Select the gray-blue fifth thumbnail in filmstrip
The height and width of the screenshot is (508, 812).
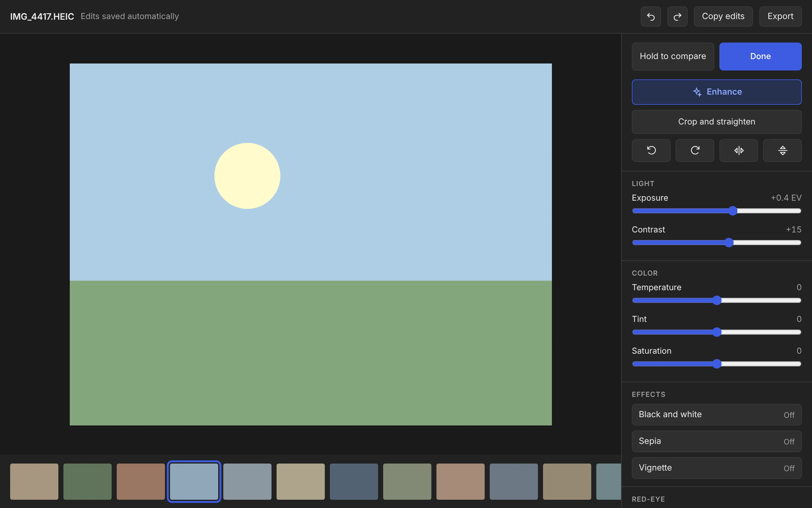[247, 481]
